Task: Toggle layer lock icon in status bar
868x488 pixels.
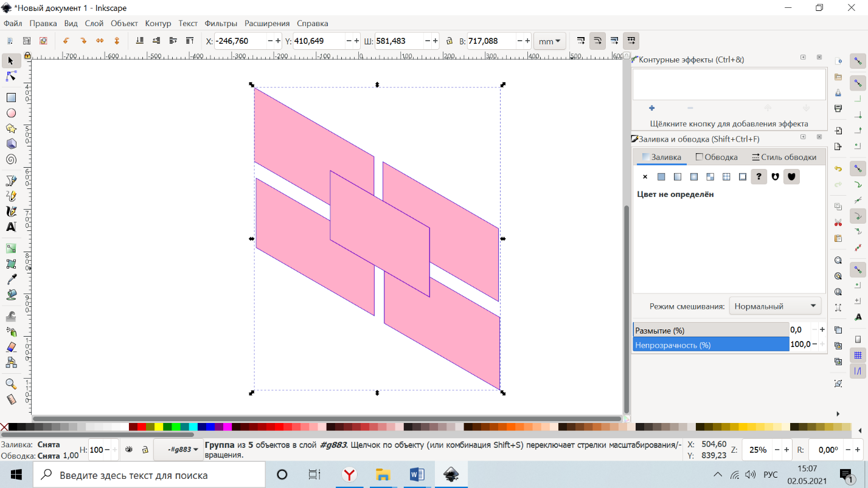Action: tap(145, 450)
